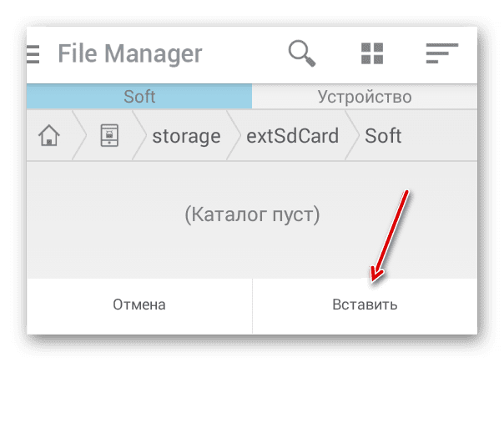504x428 pixels.
Task: Click chevron separator before storage
Action: pos(139,135)
